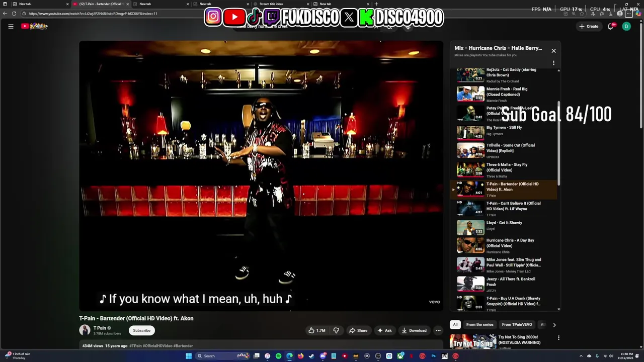Like the T-Pain Bartender video
The width and height of the screenshot is (644, 362).
tap(317, 330)
